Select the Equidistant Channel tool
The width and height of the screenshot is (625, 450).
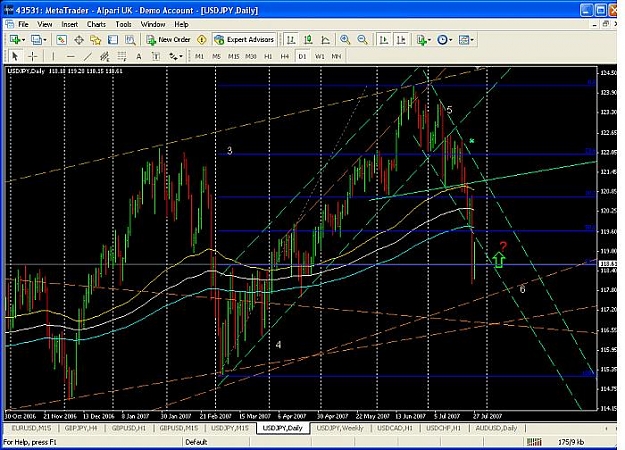(x=104, y=56)
